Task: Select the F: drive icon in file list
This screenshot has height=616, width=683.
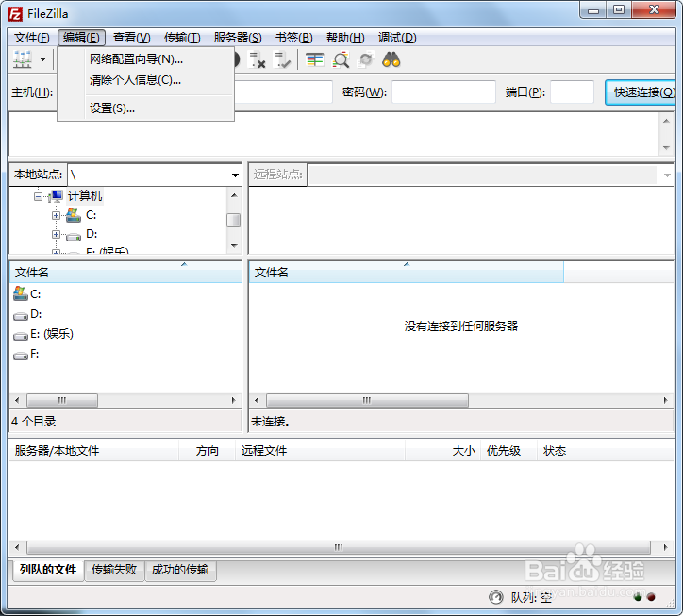Action: pos(21,355)
